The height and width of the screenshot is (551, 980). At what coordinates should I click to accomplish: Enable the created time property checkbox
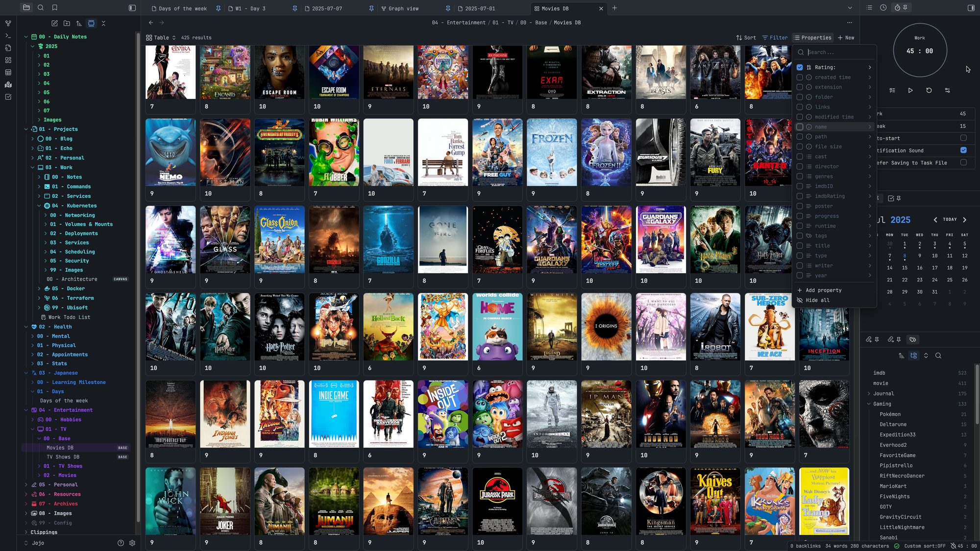[x=800, y=77]
